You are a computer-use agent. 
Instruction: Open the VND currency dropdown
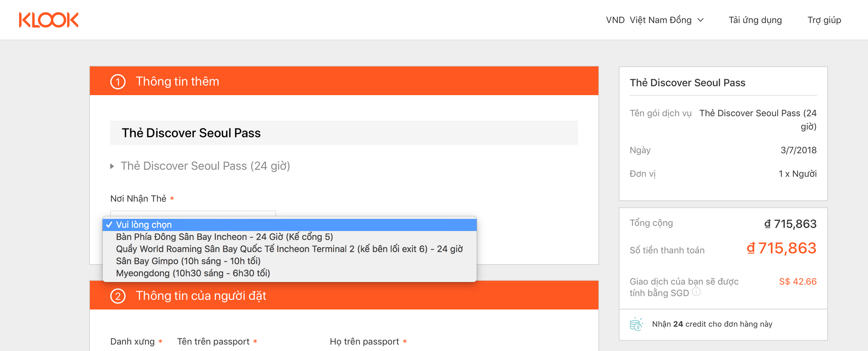click(654, 20)
